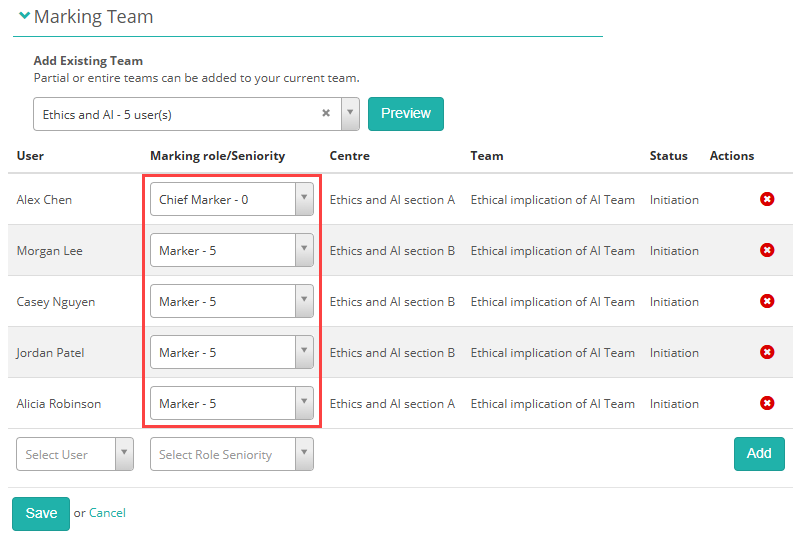Screen dimensions: 802x540
Task: Click the Marking Team heading
Action: coord(93,17)
